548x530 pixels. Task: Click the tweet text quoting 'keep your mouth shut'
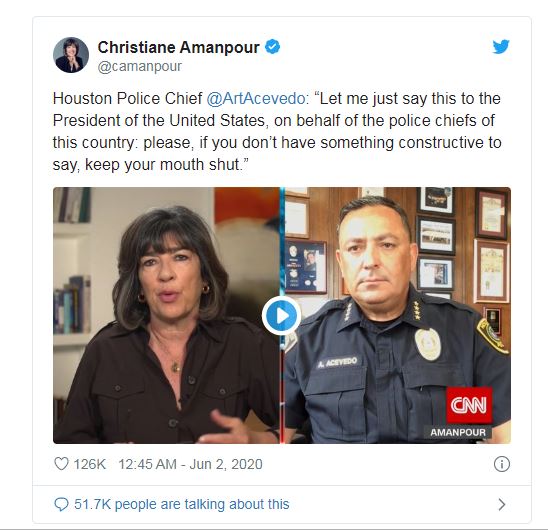click(277, 131)
